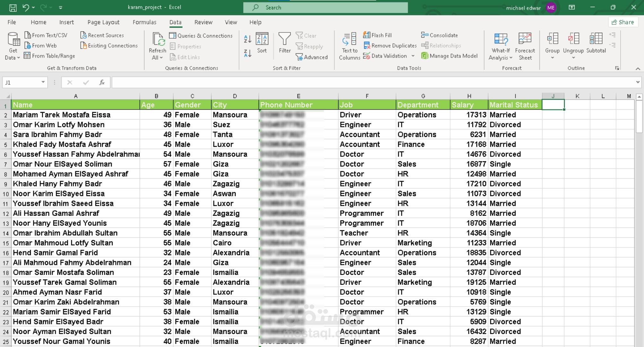Click the Sort A to Z icon
Screen dimensions: 644x347
(x=247, y=39)
